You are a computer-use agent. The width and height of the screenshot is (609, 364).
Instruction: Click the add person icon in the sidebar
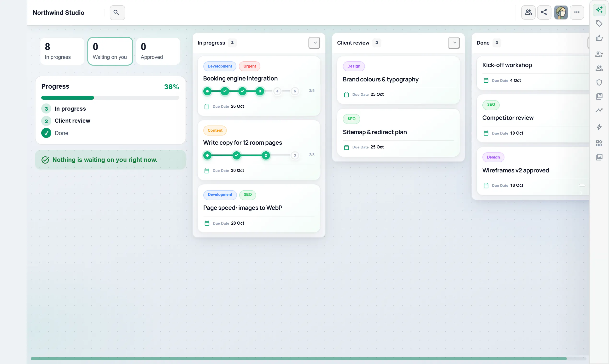(x=599, y=54)
